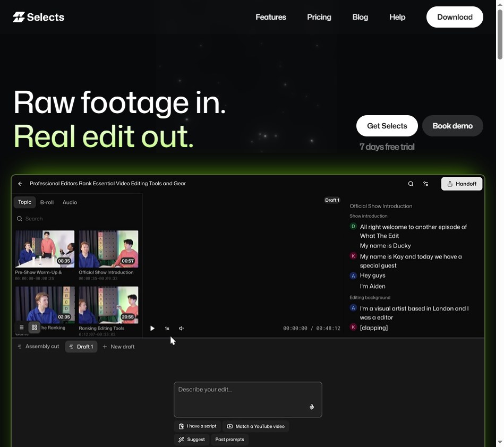Click the back arrow beside project title

point(20,184)
